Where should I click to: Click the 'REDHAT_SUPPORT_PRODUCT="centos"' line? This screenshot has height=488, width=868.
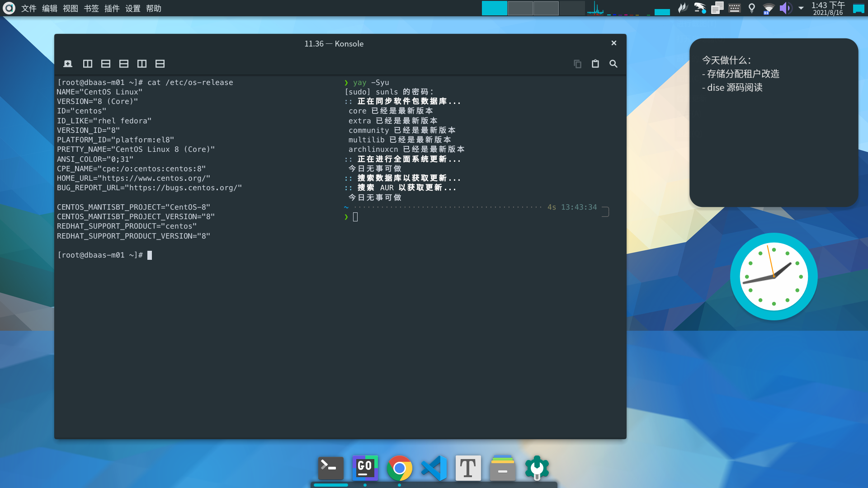(127, 226)
